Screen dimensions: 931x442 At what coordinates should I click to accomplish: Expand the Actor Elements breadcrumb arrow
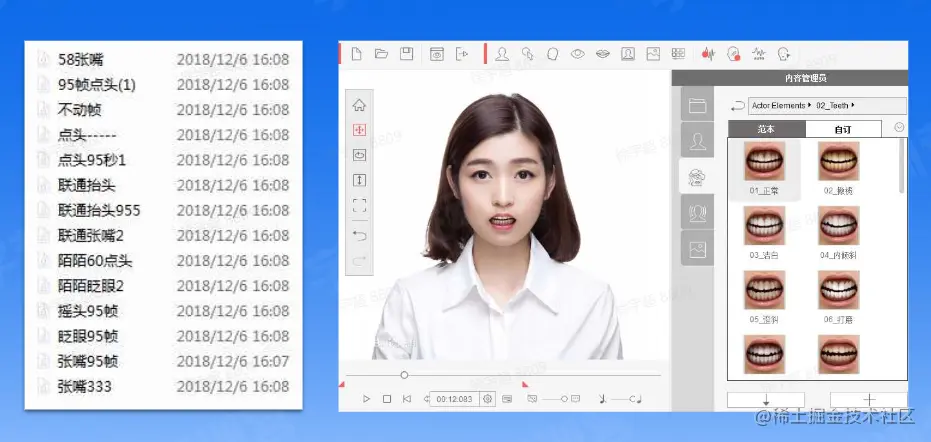point(809,106)
